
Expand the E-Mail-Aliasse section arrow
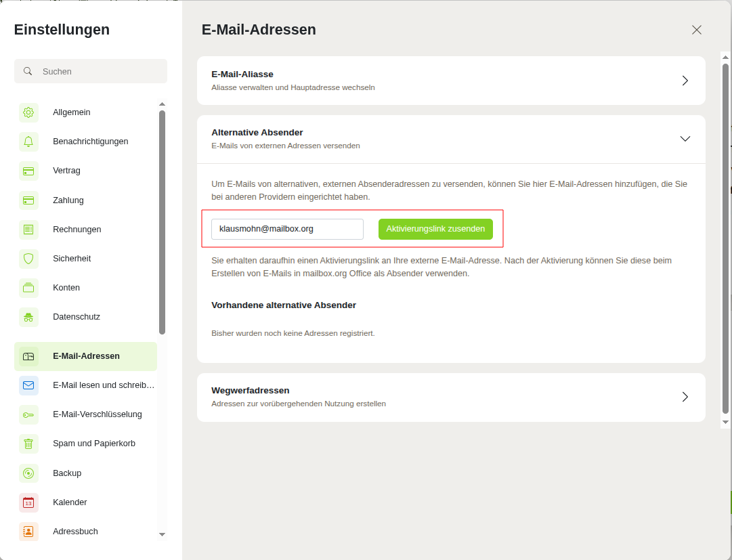click(x=685, y=81)
